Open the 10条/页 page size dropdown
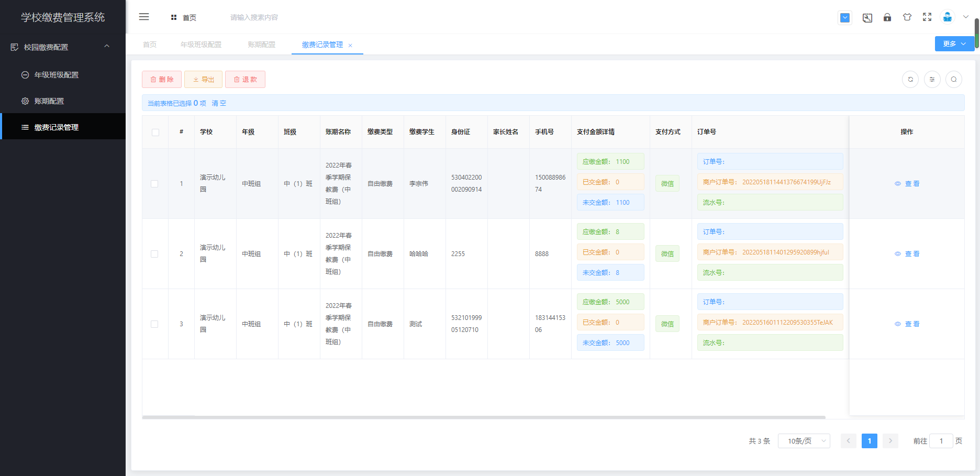Screen dimensions: 980x476 point(804,441)
